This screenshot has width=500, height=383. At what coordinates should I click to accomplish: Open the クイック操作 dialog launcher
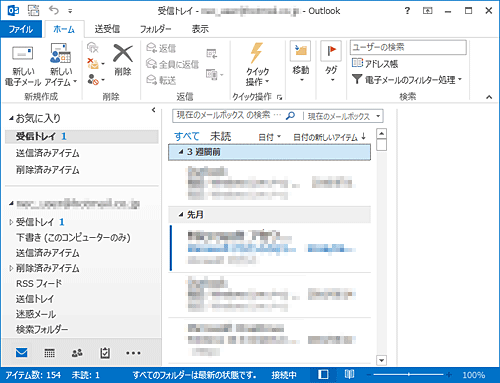pyautogui.click(x=279, y=97)
